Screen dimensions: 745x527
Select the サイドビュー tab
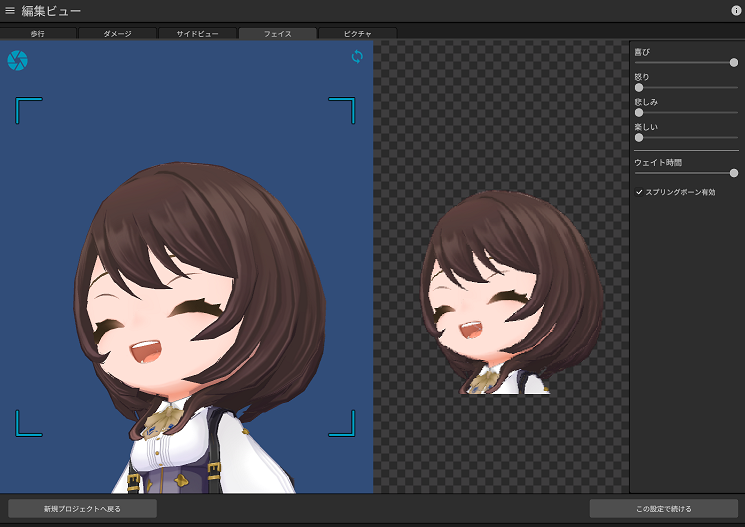coord(198,33)
